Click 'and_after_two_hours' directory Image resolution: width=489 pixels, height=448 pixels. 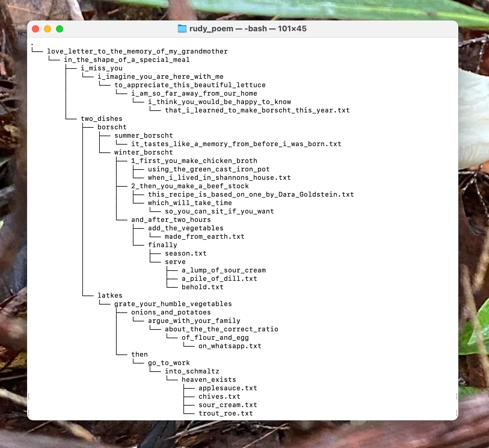(171, 220)
